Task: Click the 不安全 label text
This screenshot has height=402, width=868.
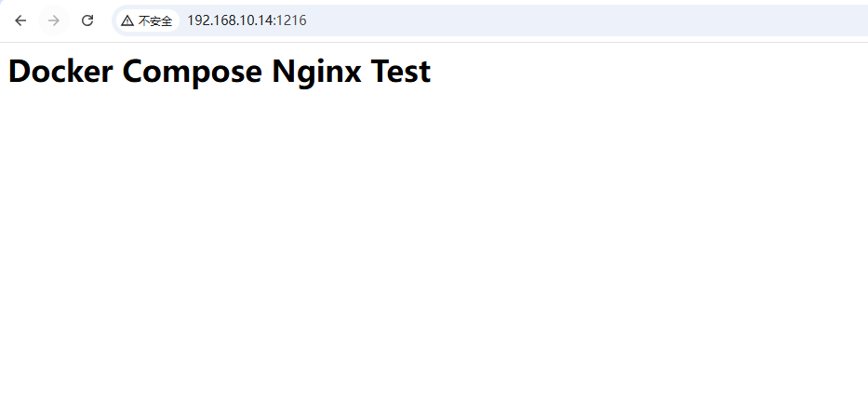Action: [155, 21]
